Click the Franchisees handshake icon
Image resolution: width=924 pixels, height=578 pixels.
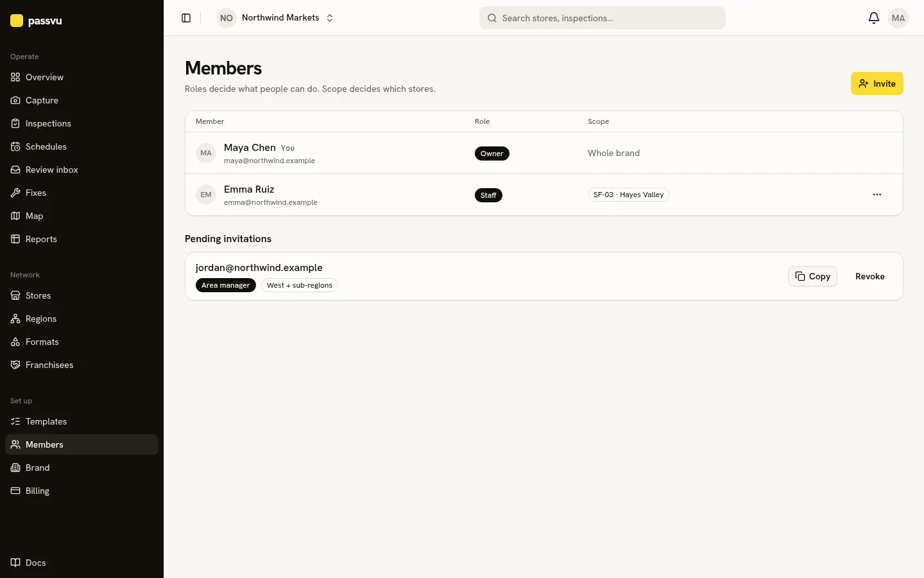click(x=15, y=365)
